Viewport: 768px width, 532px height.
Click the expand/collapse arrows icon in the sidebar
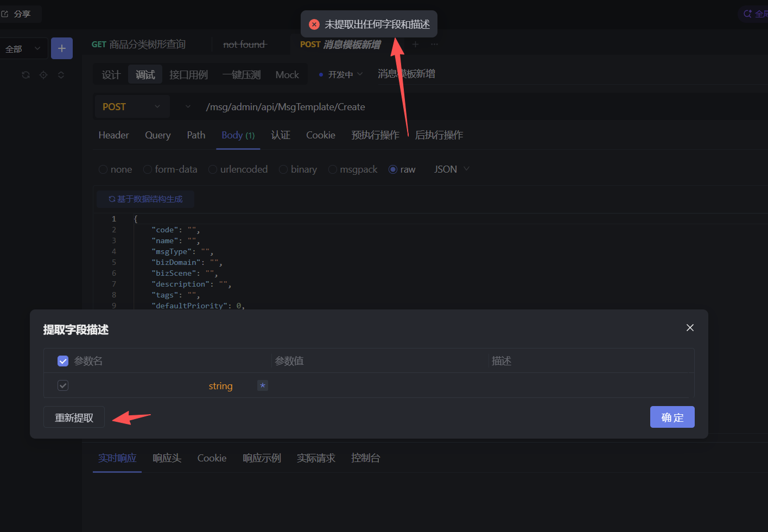(61, 75)
